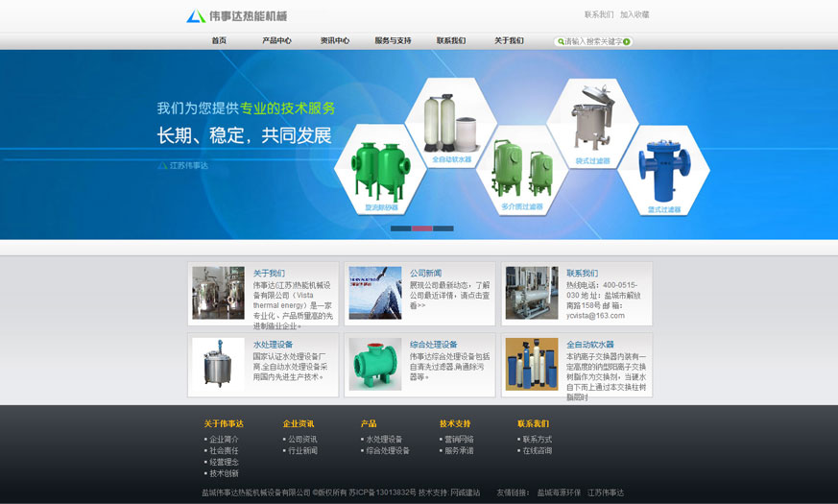This screenshot has height=504, width=838.
Task: Click the footer 水处理设备 link
Action: [384, 439]
